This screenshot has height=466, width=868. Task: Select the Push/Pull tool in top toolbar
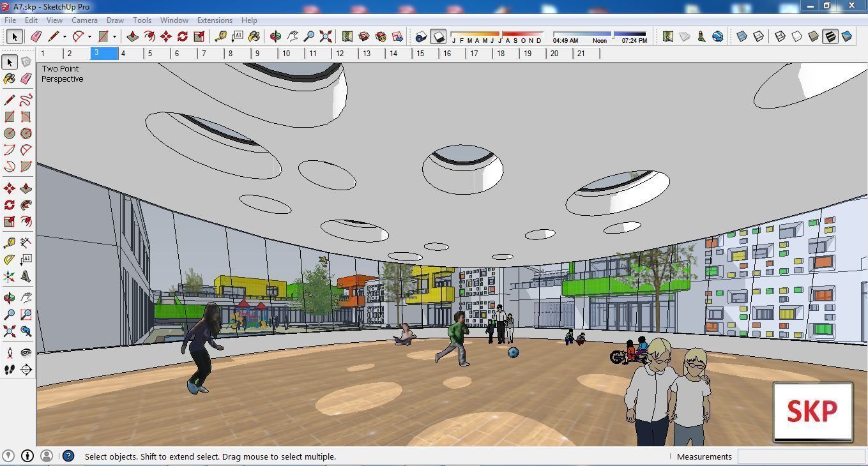(133, 36)
